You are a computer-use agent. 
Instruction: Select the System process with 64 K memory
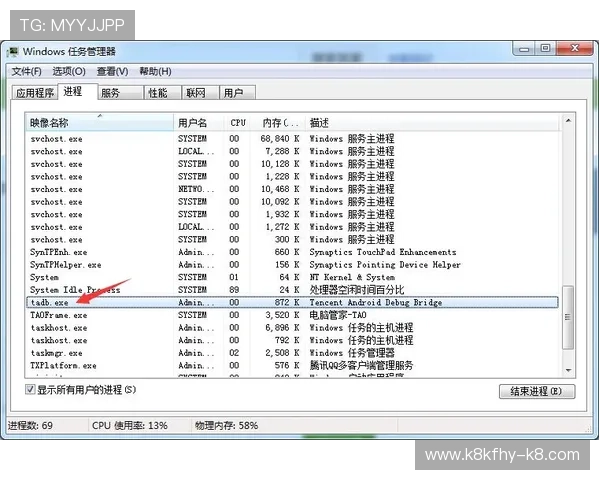pyautogui.click(x=292, y=277)
